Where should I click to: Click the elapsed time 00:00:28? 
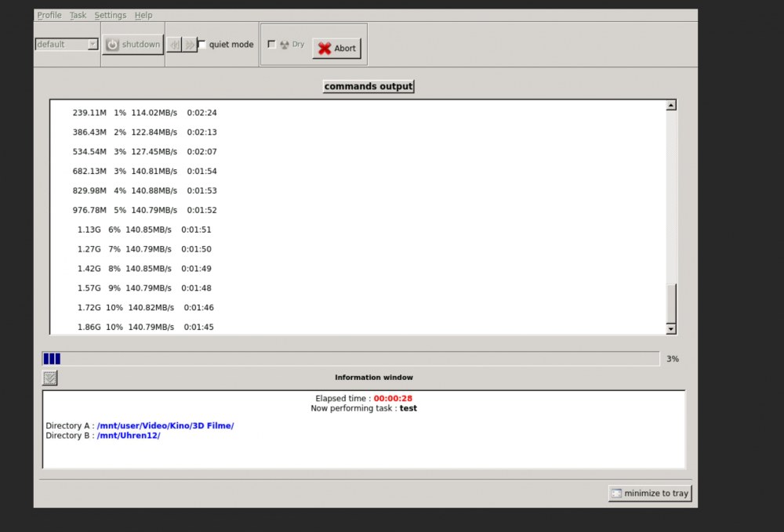click(x=393, y=398)
